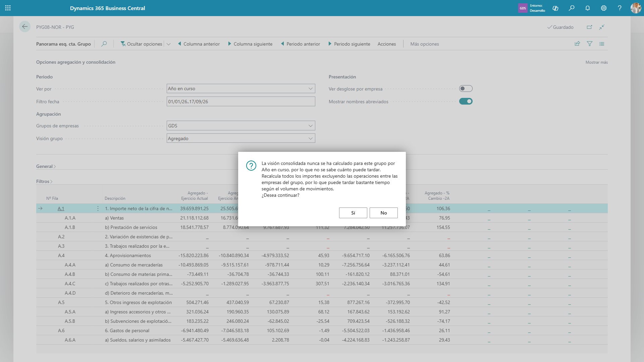Select the A.4.A Consumo de mercaderías row
This screenshot has height=362, width=644.
(322, 265)
